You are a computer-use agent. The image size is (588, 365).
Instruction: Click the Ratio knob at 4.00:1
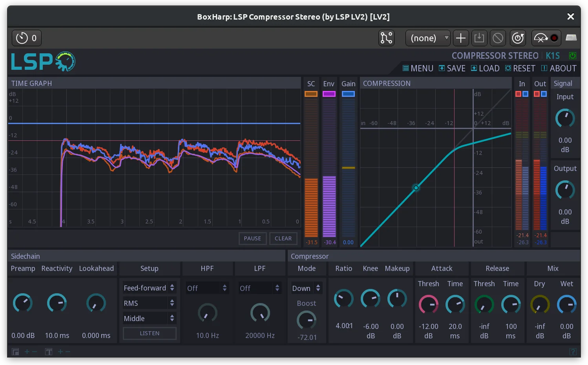point(344,299)
